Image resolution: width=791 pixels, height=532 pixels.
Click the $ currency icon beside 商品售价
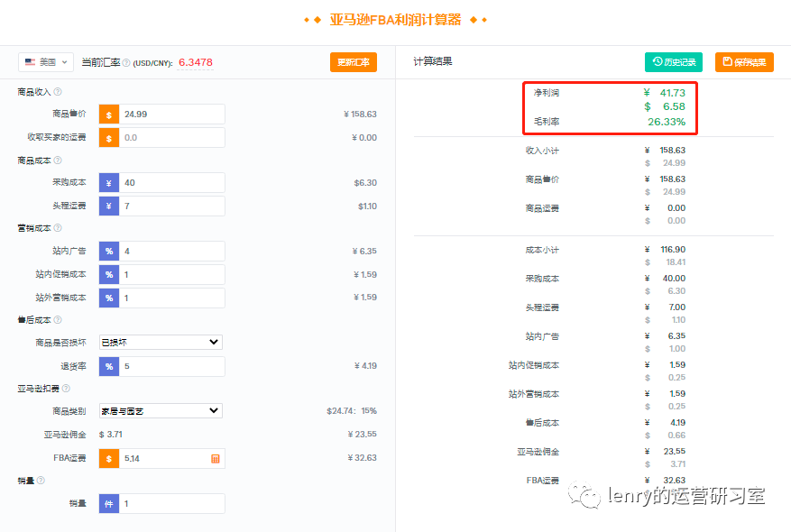click(x=108, y=115)
